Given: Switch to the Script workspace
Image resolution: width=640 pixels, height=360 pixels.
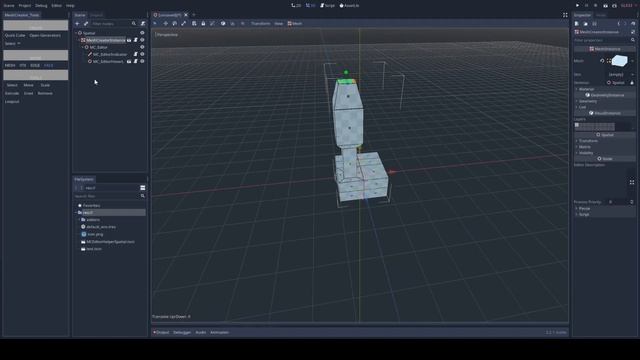Looking at the screenshot, I should tap(327, 6).
